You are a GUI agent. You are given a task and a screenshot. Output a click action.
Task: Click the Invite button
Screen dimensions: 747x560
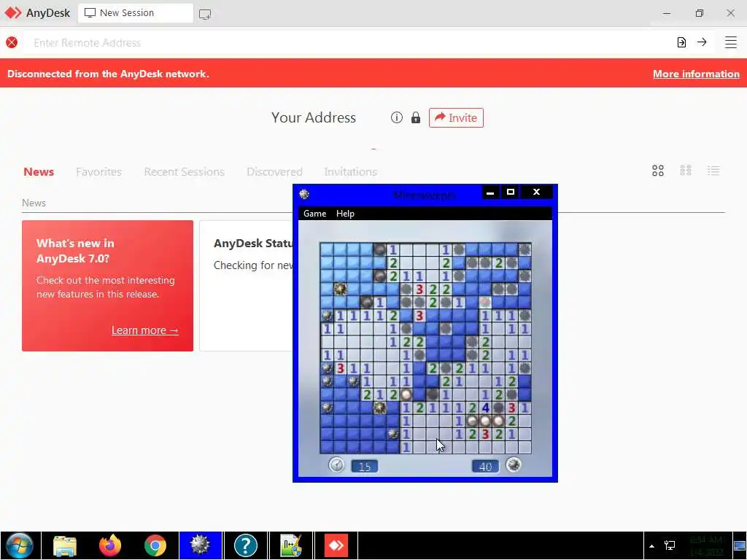point(456,117)
